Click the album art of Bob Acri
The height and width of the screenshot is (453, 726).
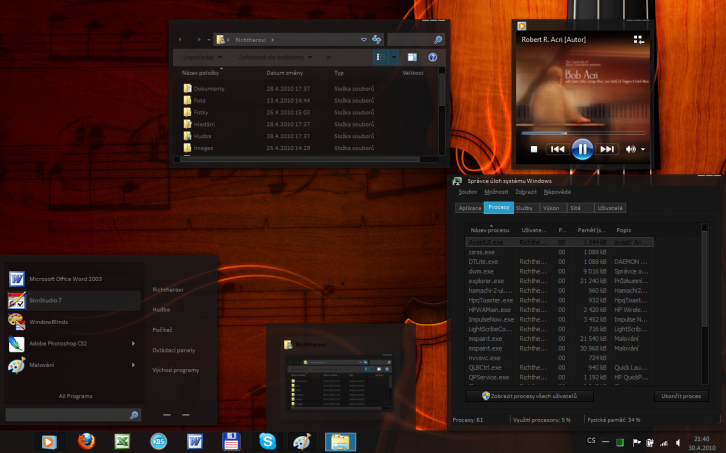click(x=583, y=86)
